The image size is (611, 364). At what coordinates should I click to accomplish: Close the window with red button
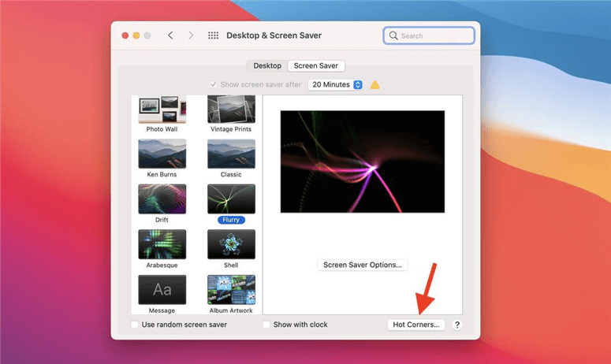125,35
